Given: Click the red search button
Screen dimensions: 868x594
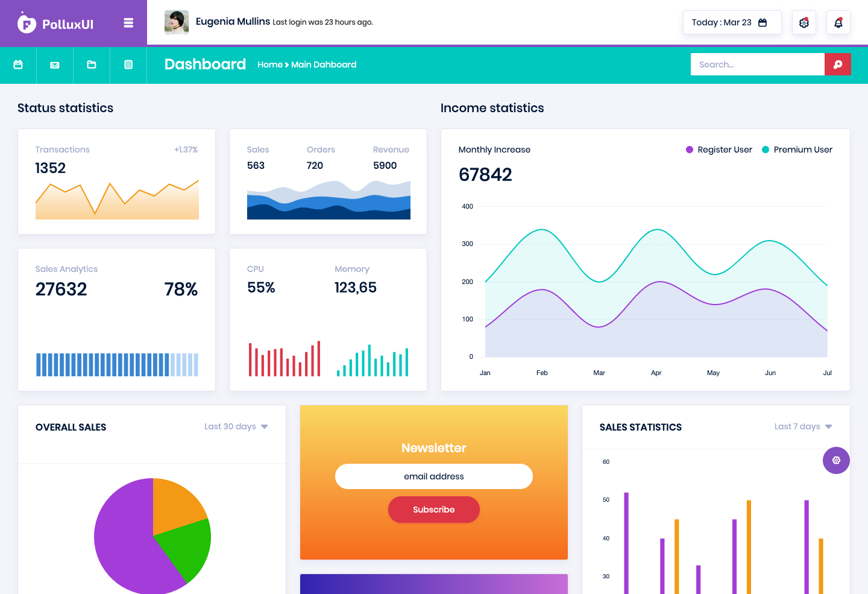Looking at the screenshot, I should (x=838, y=65).
